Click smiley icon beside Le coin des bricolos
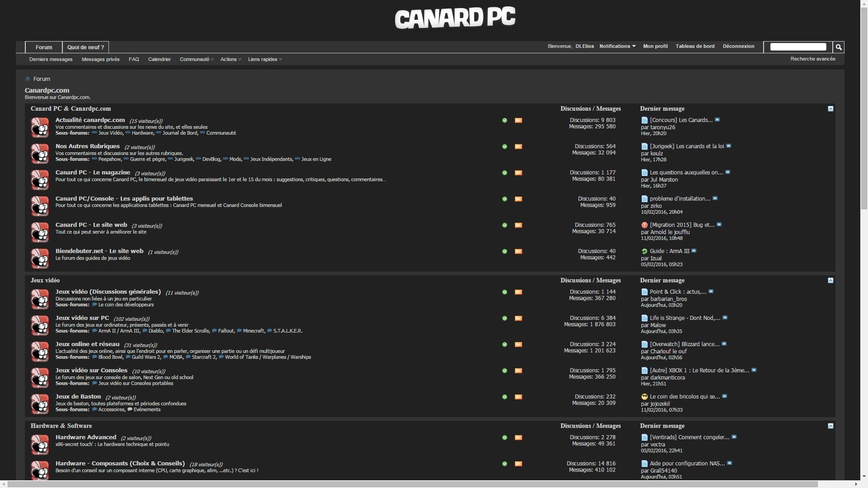868x488 pixels. (645, 397)
